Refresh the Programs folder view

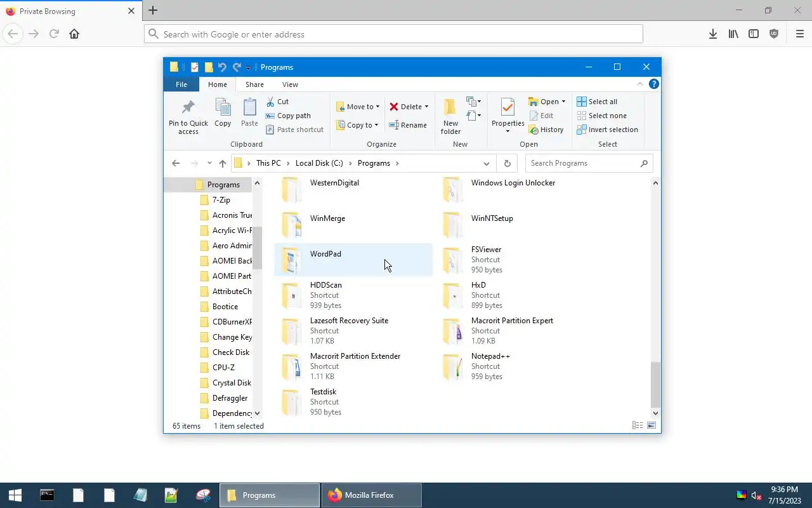point(507,163)
